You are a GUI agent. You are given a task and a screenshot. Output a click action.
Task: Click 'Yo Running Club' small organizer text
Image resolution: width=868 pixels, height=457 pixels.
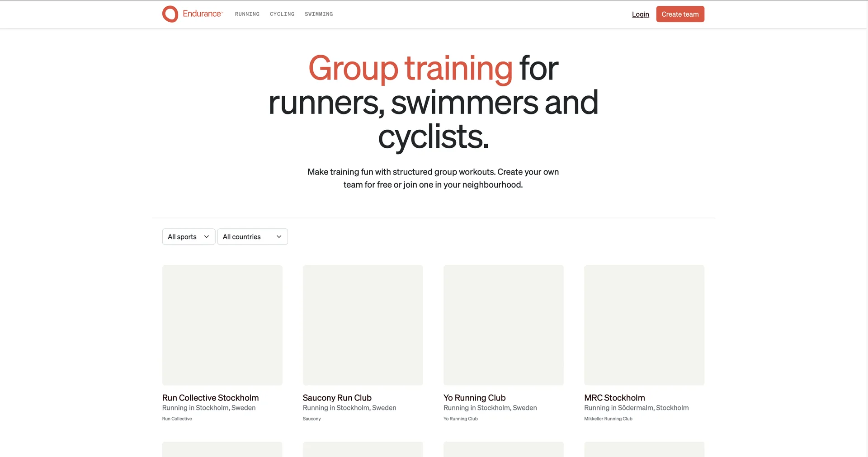tap(460, 419)
